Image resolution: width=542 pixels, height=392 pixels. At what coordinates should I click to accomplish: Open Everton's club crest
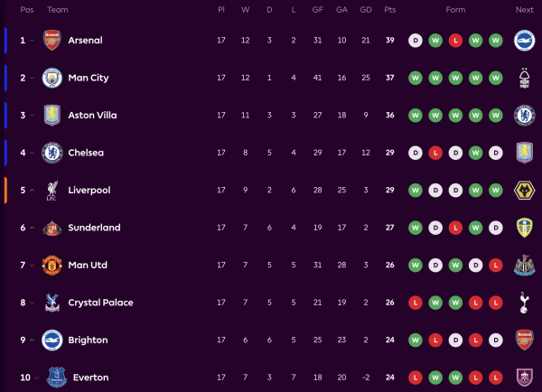51,378
